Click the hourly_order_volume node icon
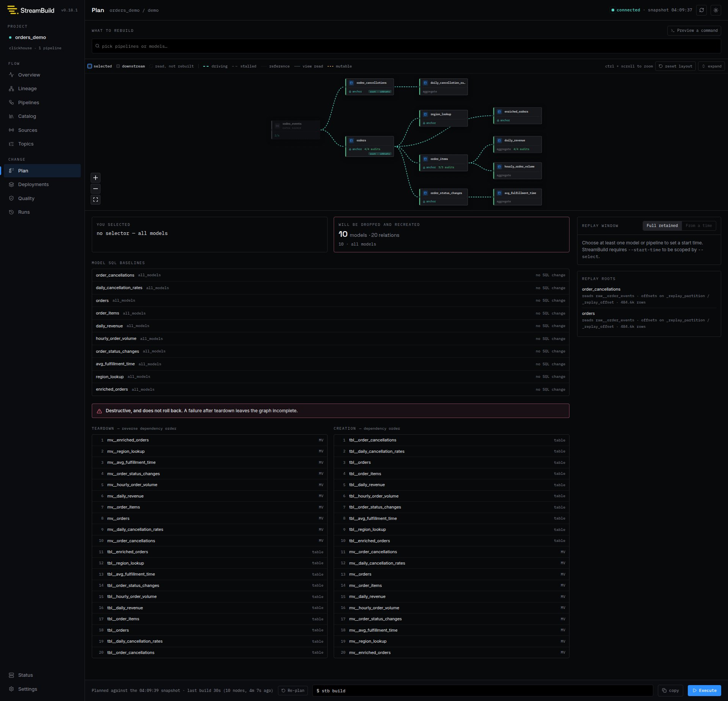728x701 pixels. [x=499, y=167]
